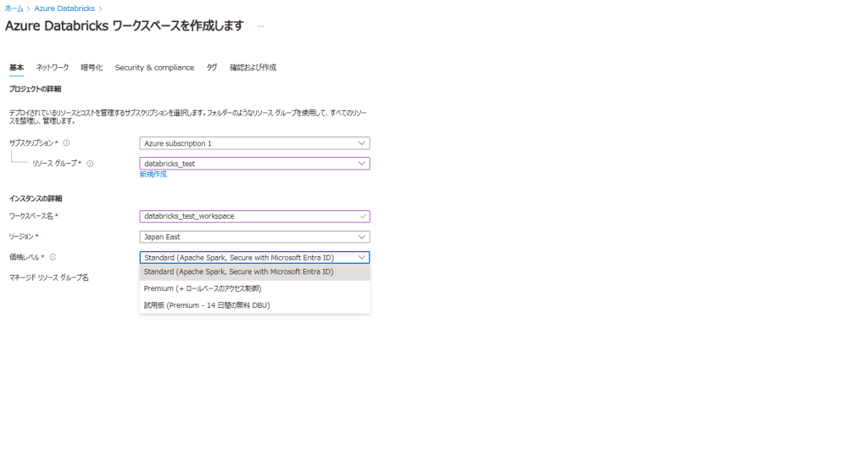Open the Japan East region dropdown
Image resolution: width=868 pixels, height=469 pixels.
254,237
